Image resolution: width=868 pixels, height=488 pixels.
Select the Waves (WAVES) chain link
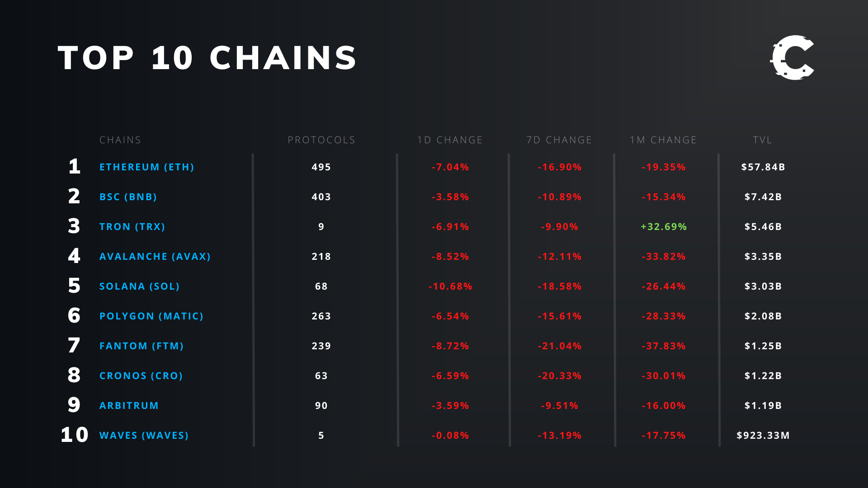coord(144,436)
